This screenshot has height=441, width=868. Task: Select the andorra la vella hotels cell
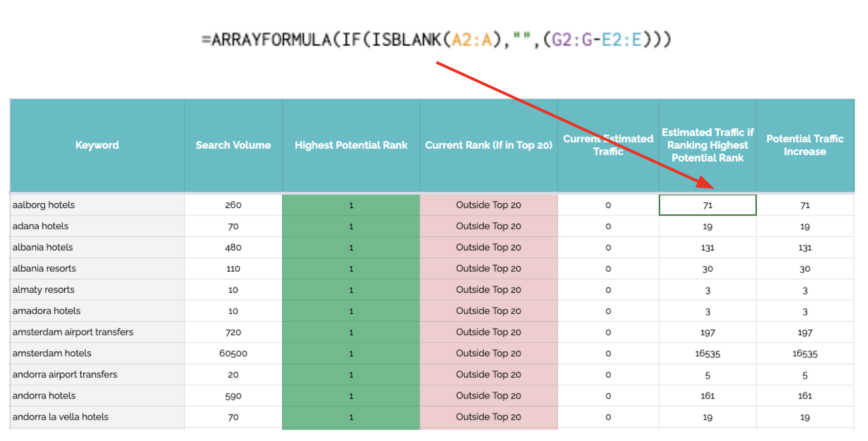(x=61, y=417)
